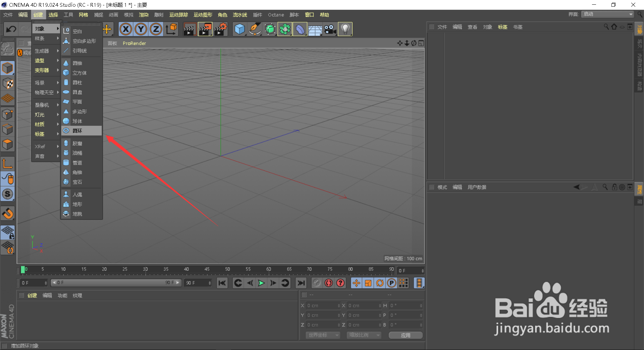This screenshot has width=644, height=350.
Task: Click the 应用 apply button
Action: pyautogui.click(x=406, y=335)
